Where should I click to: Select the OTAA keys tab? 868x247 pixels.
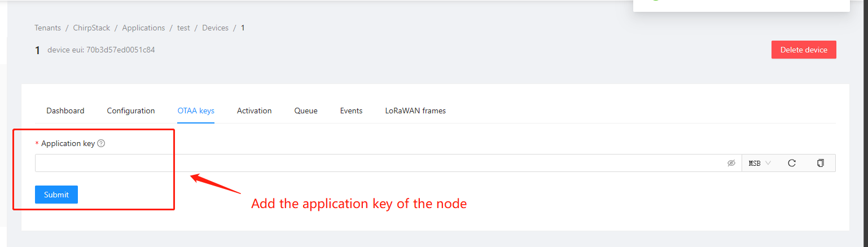(x=196, y=111)
